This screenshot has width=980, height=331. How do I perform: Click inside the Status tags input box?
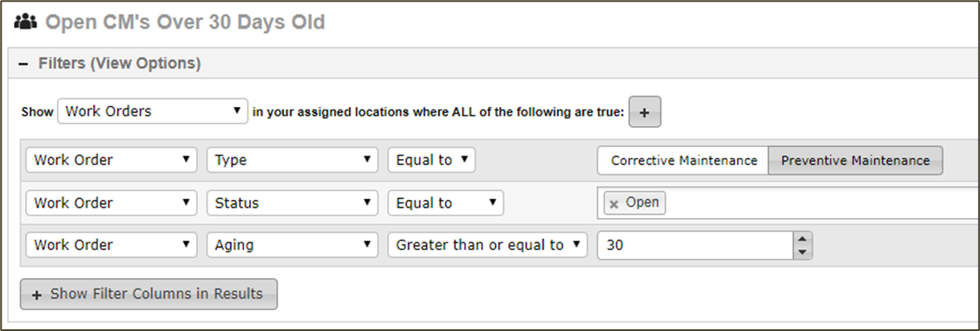tap(812, 203)
